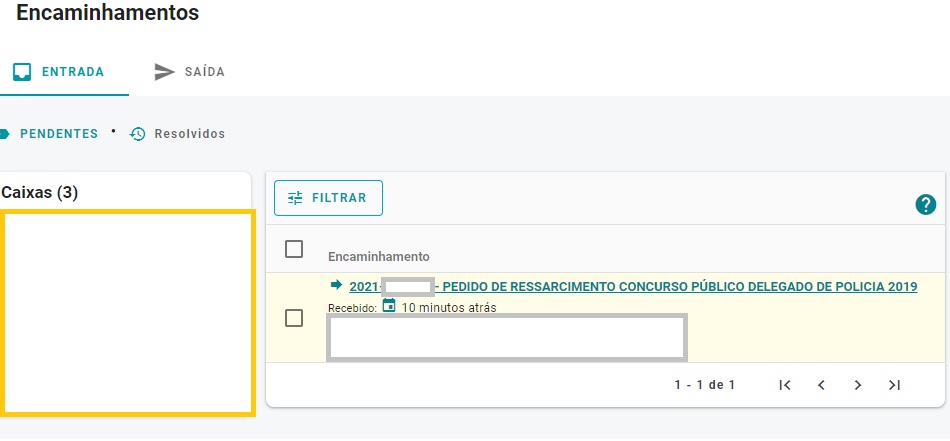Click the Encaminhamento column header
The height and width of the screenshot is (441, 950).
point(379,257)
